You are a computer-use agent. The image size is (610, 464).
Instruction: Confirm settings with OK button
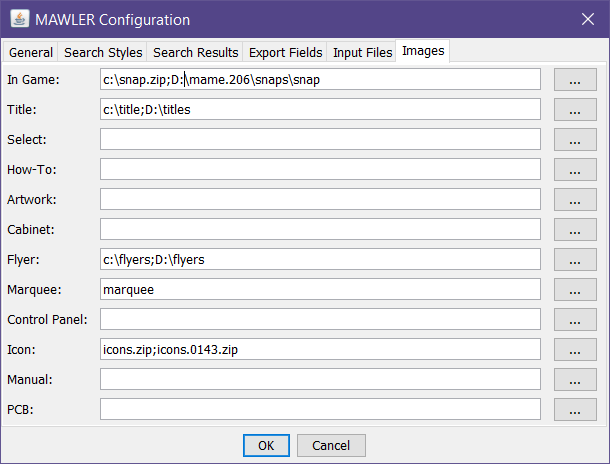coord(266,445)
